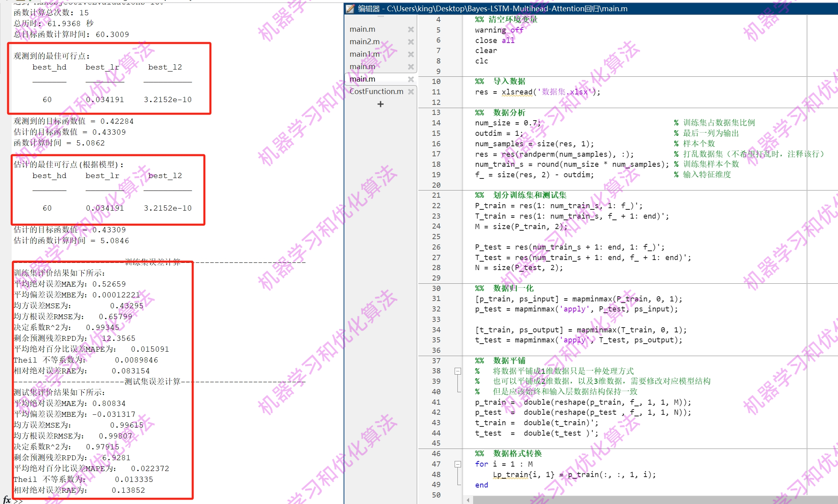This screenshot has width=838, height=504.
Task: Click the num_size = 0.7 code line
Action: (508, 123)
